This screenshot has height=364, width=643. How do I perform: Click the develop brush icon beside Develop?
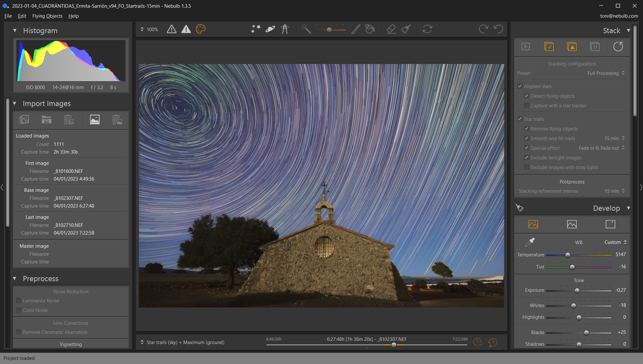520,208
